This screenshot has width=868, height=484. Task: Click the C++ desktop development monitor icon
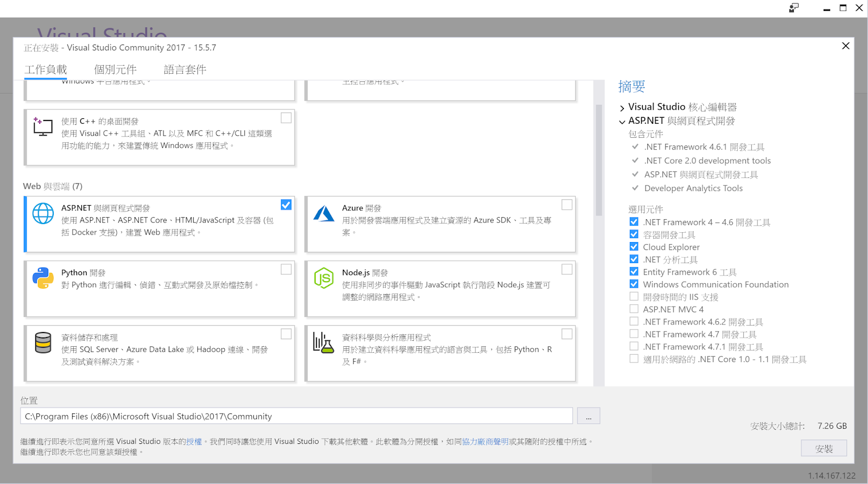43,126
